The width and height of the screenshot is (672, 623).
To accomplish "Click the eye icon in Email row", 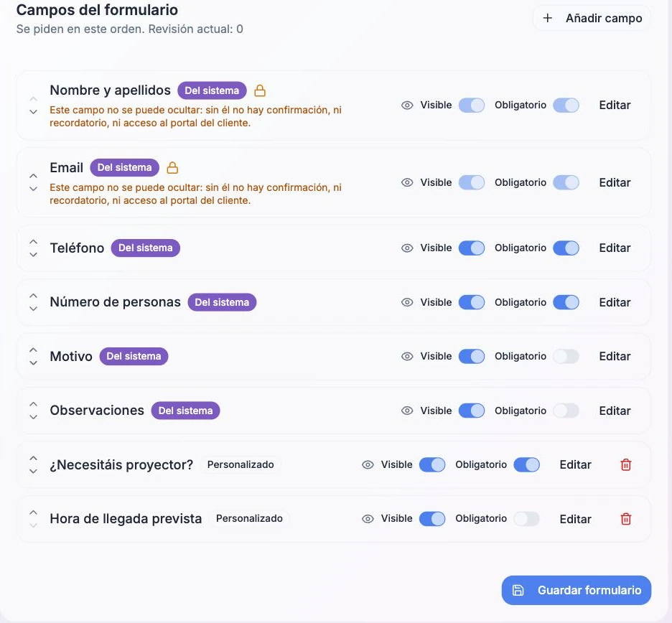I will [x=407, y=182].
